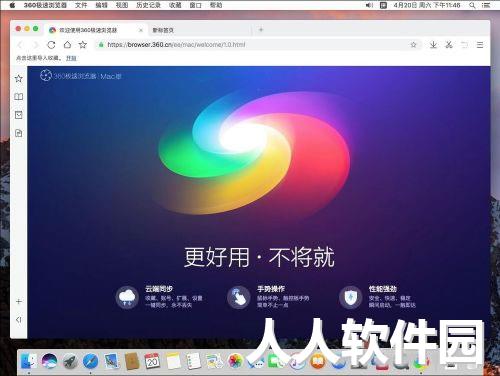Go to the home page icon

[x=67, y=45]
